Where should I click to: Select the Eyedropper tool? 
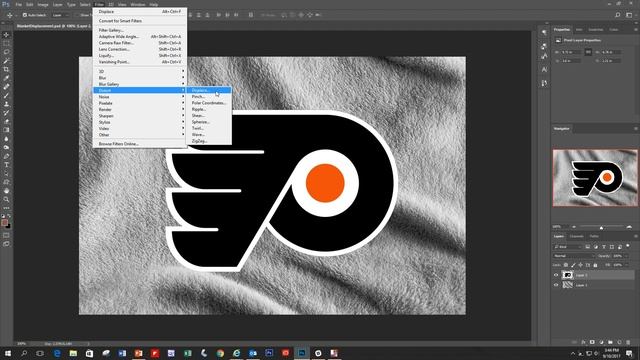pos(6,78)
